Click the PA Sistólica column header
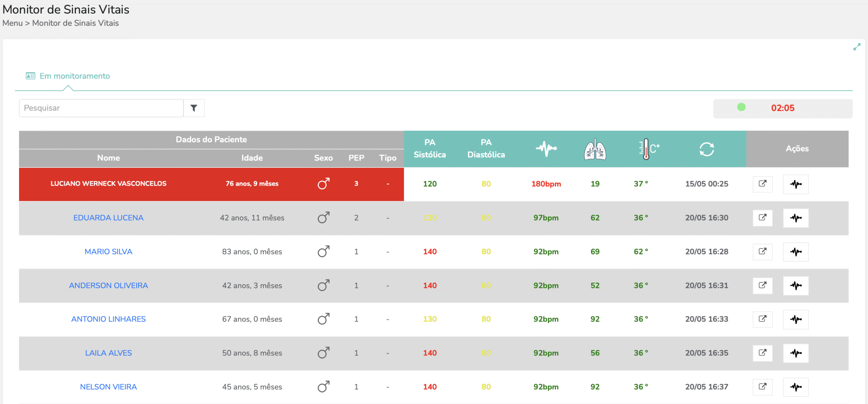 pos(430,148)
